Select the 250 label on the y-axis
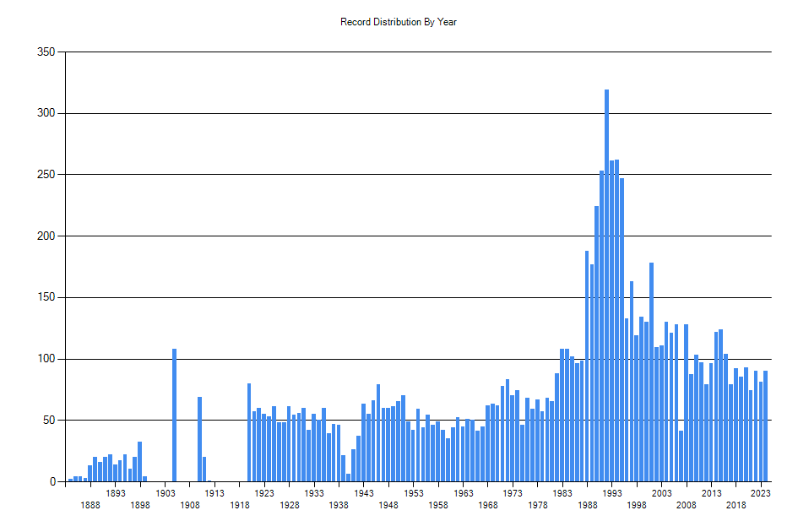This screenshot has height=532, width=798. tap(46, 175)
